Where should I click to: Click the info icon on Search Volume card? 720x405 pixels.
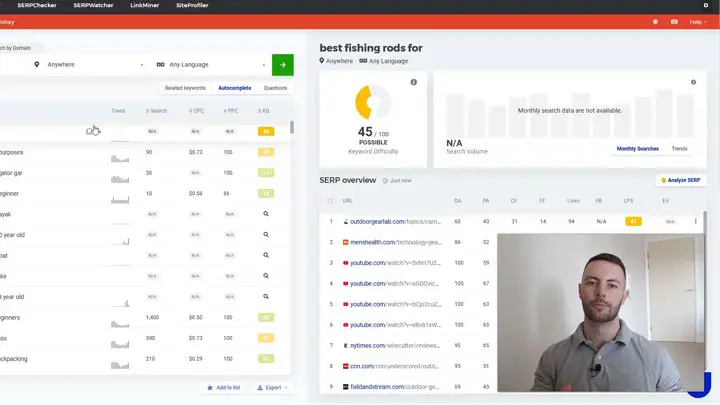(692, 82)
